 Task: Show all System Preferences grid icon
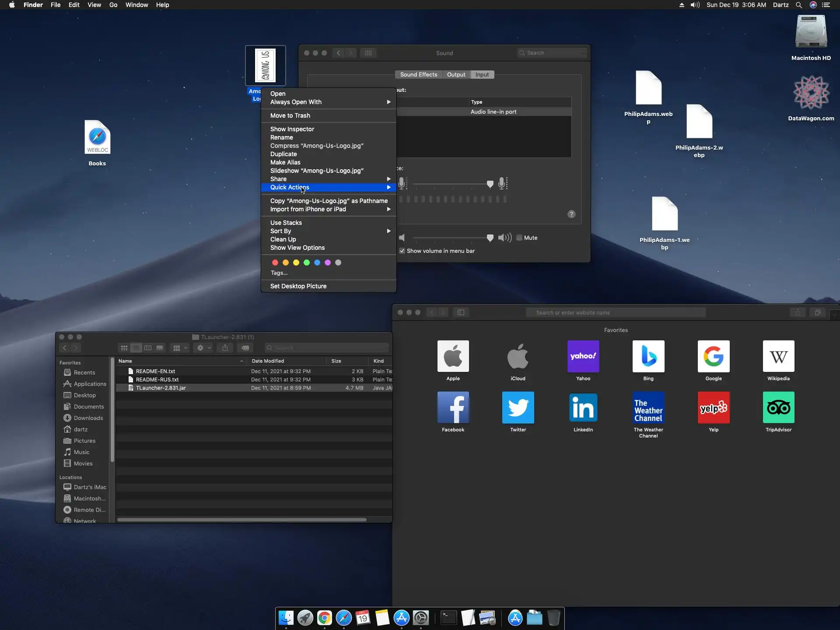(368, 53)
